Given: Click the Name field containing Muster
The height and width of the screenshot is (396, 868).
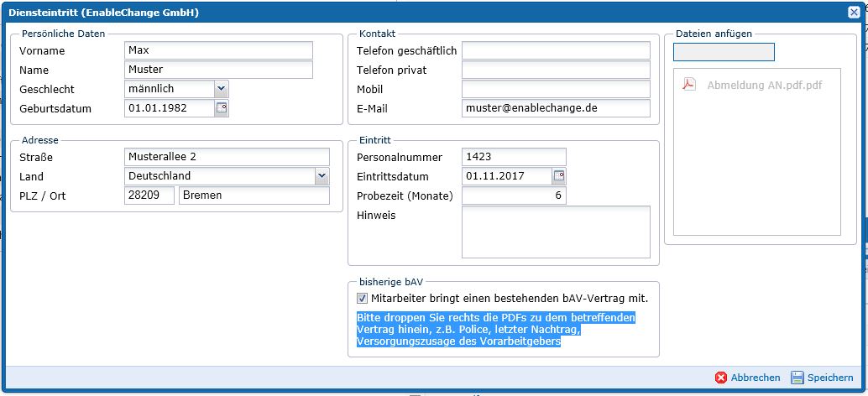Looking at the screenshot, I should (218, 70).
